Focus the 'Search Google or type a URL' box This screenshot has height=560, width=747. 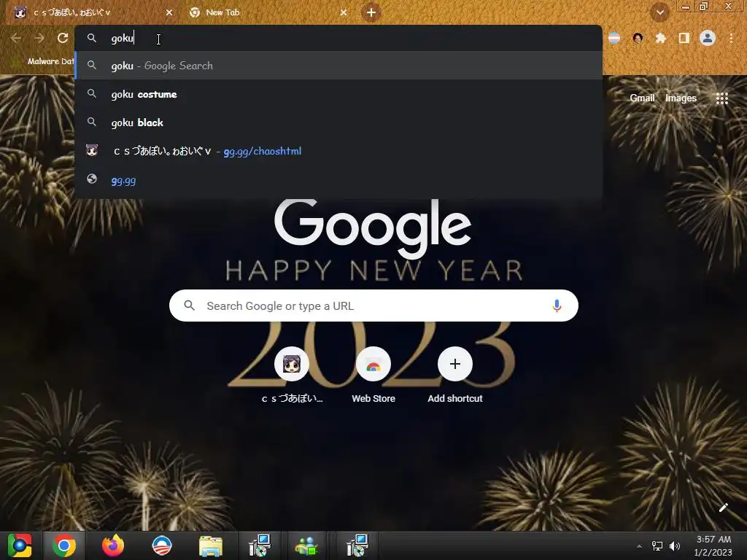pyautogui.click(x=373, y=306)
